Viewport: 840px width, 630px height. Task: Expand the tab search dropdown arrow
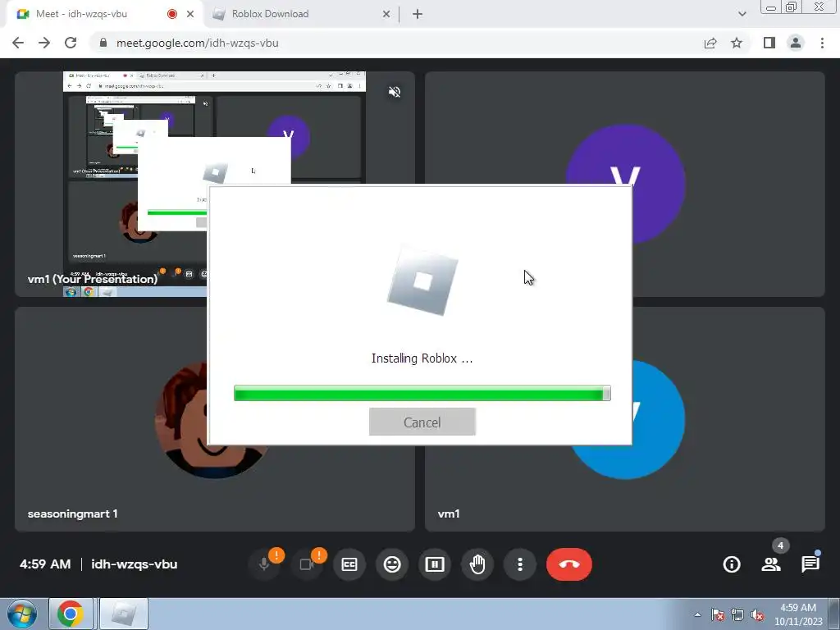(x=742, y=15)
